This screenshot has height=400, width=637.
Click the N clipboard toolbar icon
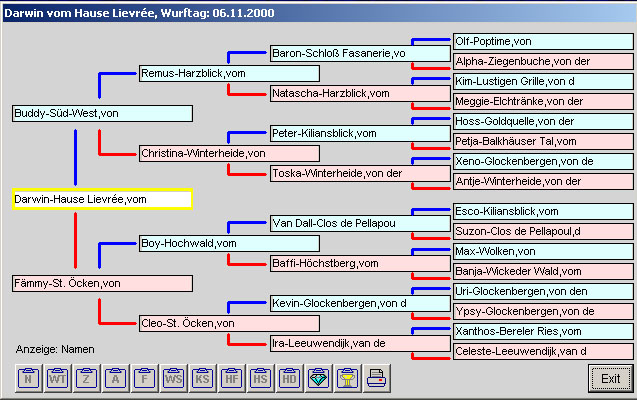pos(28,379)
